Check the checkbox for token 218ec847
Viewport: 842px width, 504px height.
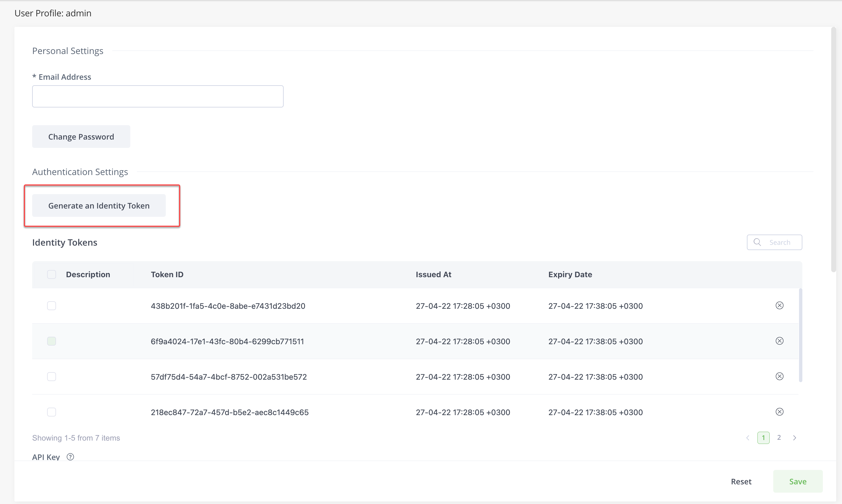[51, 412]
